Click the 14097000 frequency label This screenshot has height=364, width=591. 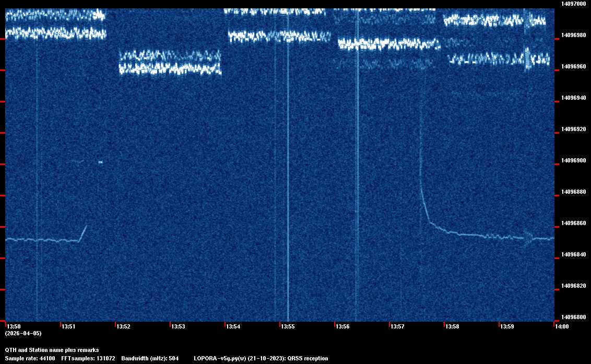[x=573, y=4]
